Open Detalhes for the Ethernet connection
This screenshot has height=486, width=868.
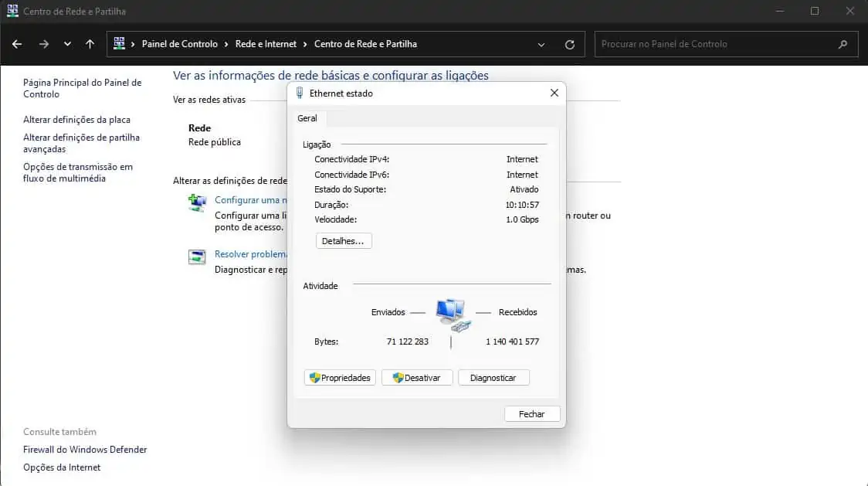coord(343,240)
